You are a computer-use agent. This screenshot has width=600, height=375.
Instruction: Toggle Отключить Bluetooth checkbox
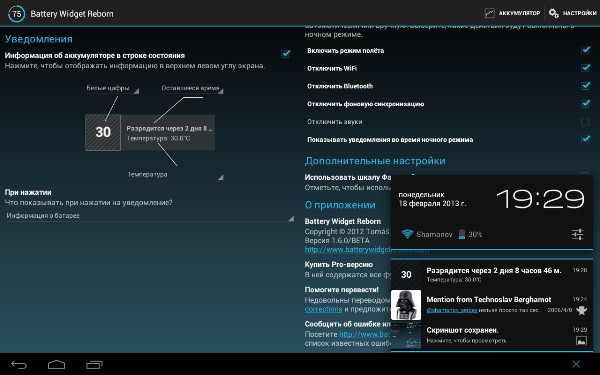pos(585,85)
